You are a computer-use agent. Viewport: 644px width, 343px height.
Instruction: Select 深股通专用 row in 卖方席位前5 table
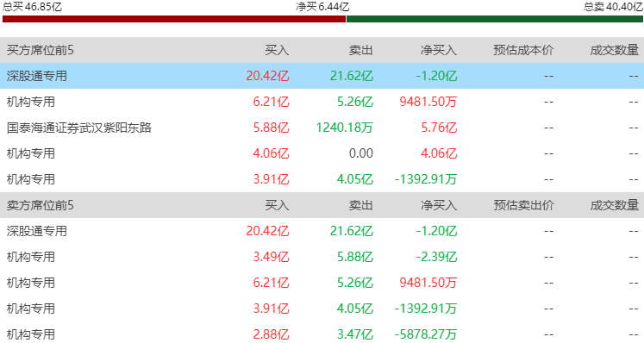[x=322, y=231]
